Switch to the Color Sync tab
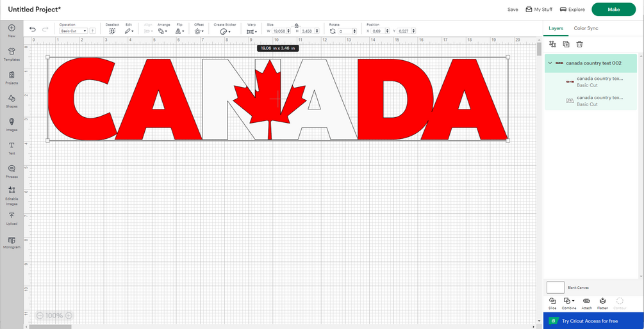 (586, 28)
